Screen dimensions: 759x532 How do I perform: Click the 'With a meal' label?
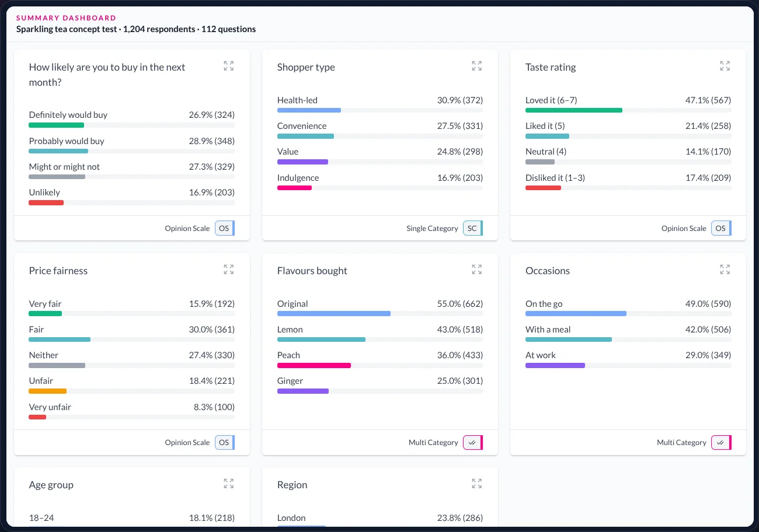[548, 330]
